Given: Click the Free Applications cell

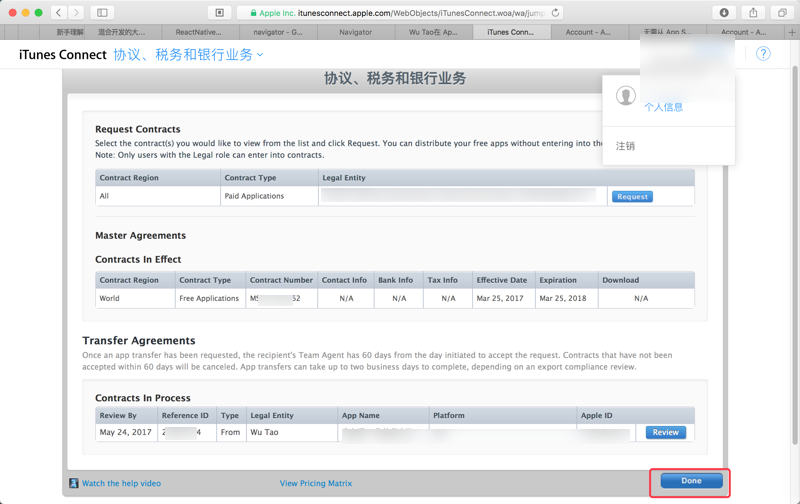Looking at the screenshot, I should pyautogui.click(x=209, y=298).
